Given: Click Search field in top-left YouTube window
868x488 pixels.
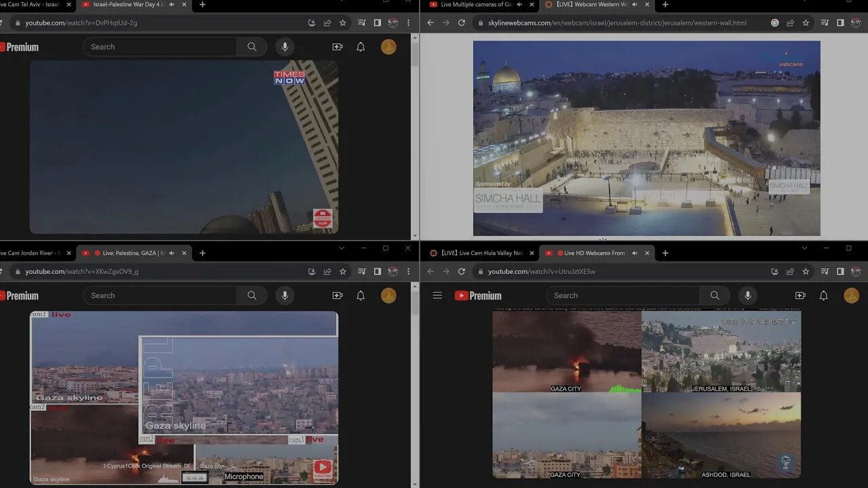Looking at the screenshot, I should tap(160, 47).
